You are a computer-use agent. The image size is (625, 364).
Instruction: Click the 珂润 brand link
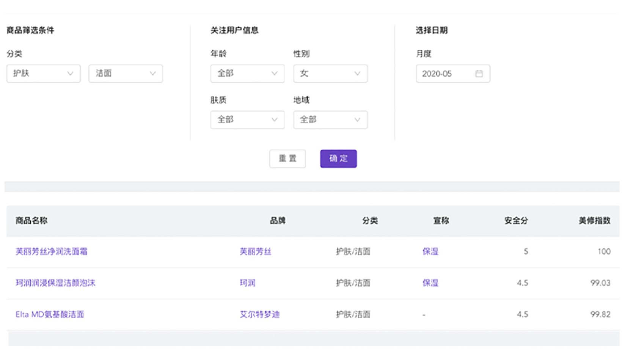tap(247, 283)
